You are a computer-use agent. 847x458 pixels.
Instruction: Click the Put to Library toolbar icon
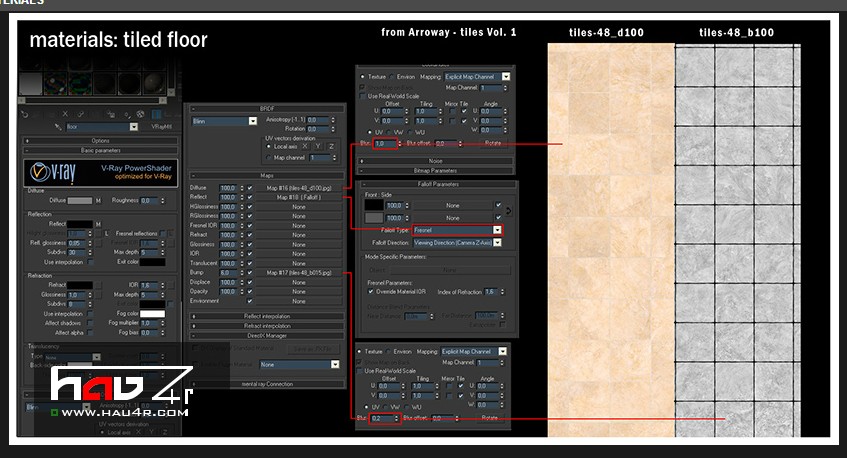click(x=111, y=114)
